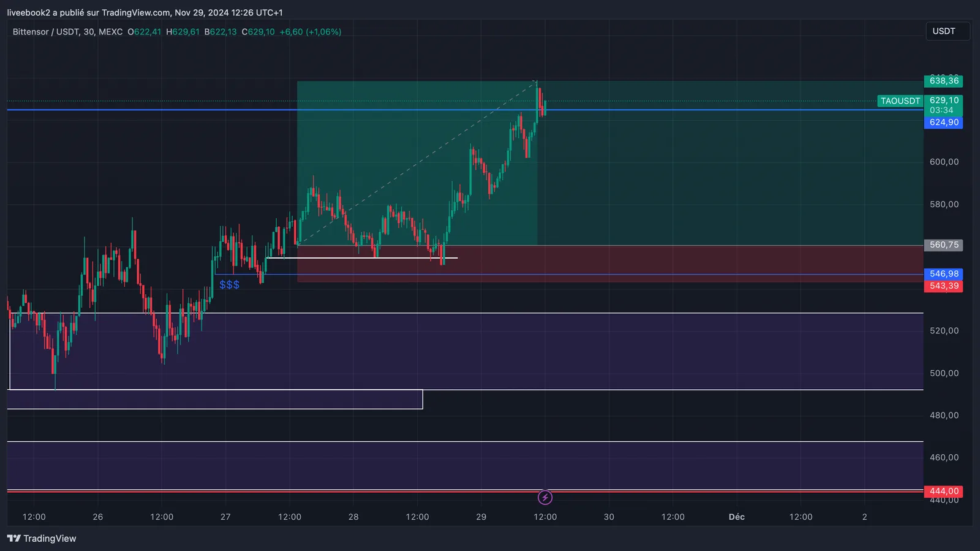Click the 30 date label on time axis
The image size is (980, 551).
609,517
